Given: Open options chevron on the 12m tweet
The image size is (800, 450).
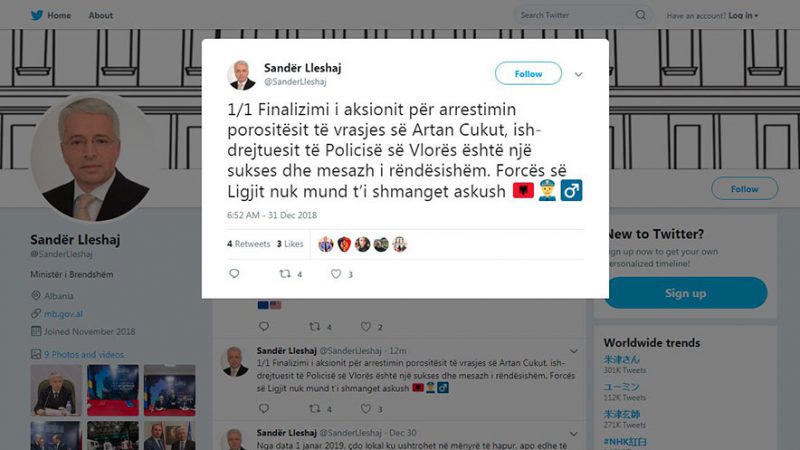Looking at the screenshot, I should tap(573, 351).
